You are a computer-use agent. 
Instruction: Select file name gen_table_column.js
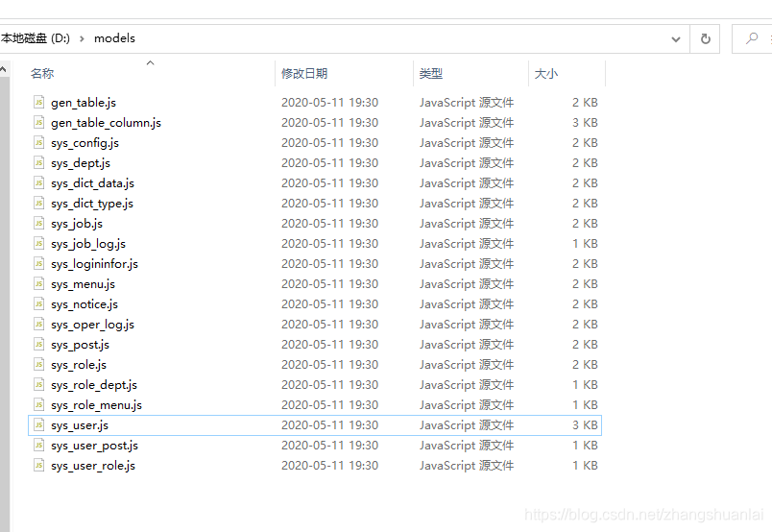point(106,123)
